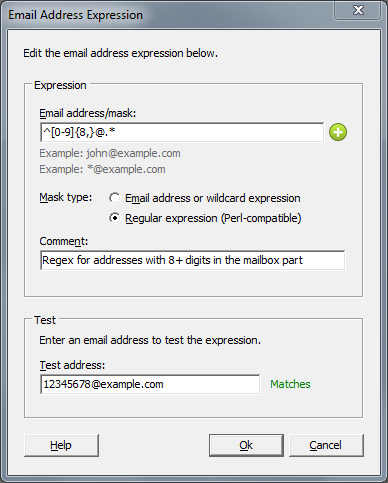This screenshot has height=483, width=388.
Task: Click the green plus add-expression icon
Action: click(338, 132)
